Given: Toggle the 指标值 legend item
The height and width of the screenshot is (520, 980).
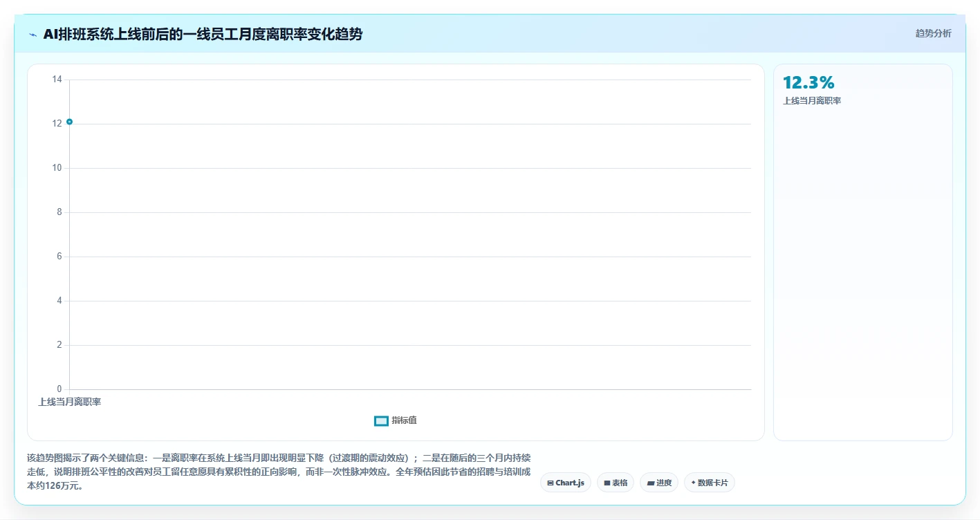Looking at the screenshot, I should pyautogui.click(x=396, y=420).
